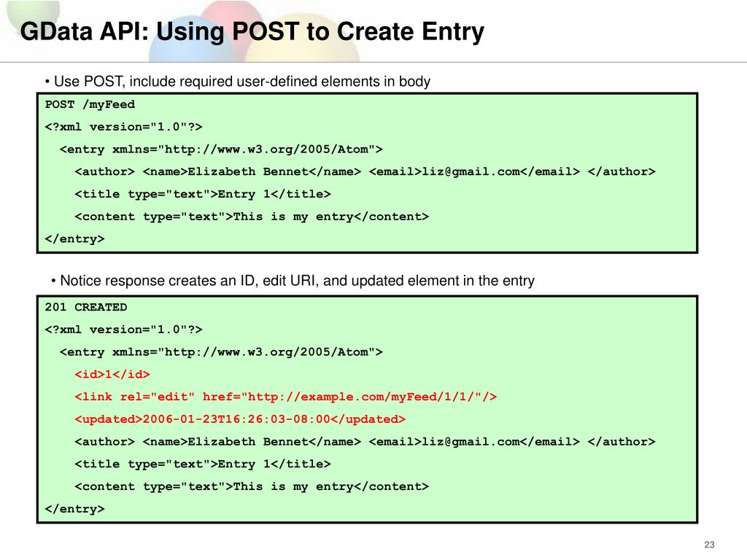Select the bullet beginning "Use POST, include required"

237,82
